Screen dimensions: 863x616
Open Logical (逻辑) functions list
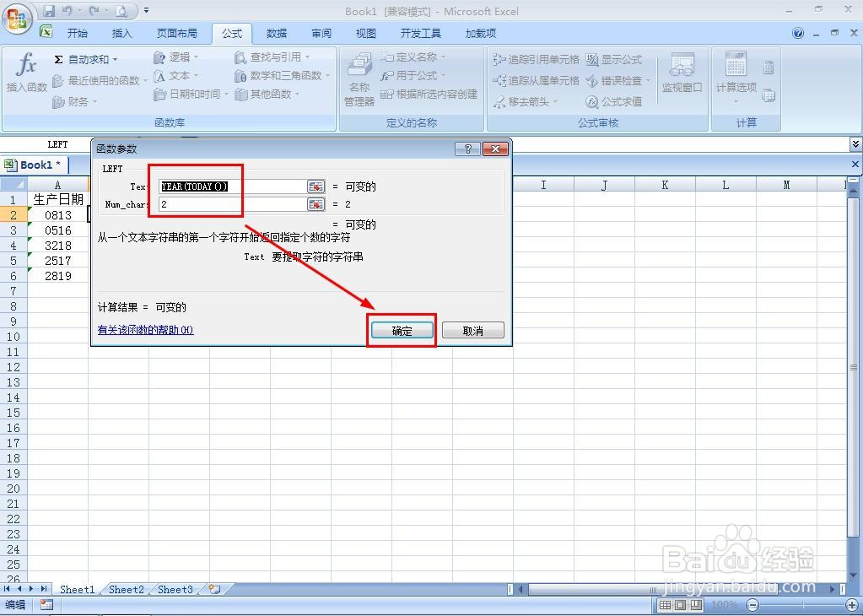coord(176,57)
